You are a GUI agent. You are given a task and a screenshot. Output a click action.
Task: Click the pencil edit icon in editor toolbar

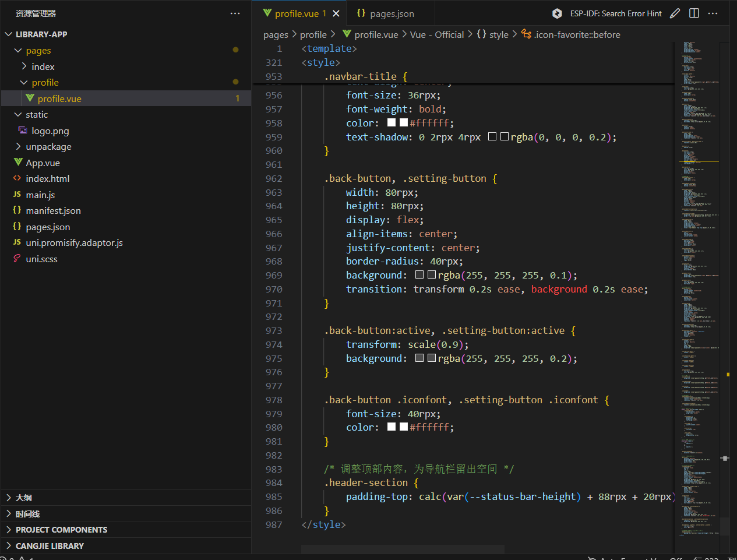(x=675, y=13)
